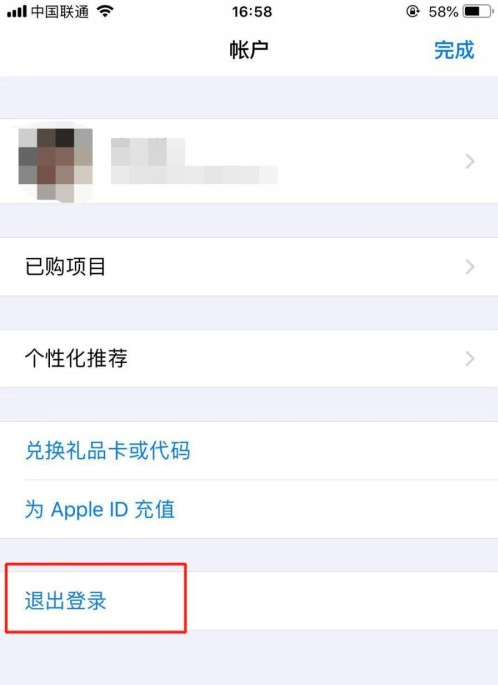Tap the cellular signal bars icon
This screenshot has width=498, height=685.
17,11
